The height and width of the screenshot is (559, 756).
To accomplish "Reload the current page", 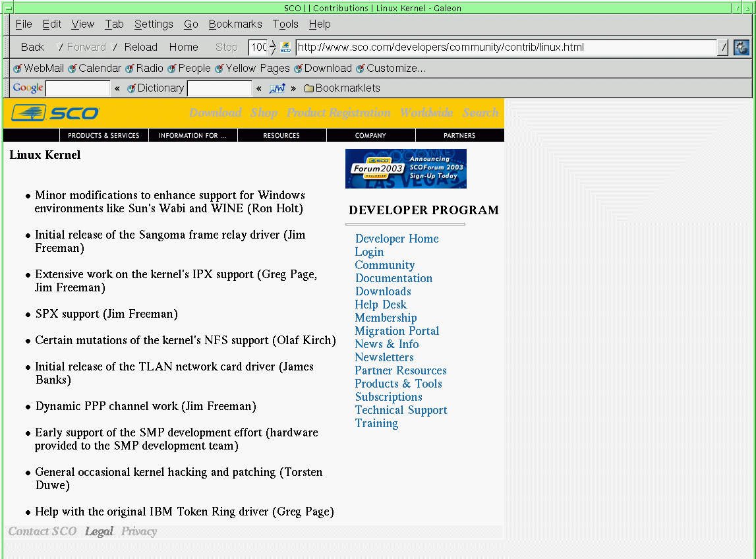I will pyautogui.click(x=141, y=47).
